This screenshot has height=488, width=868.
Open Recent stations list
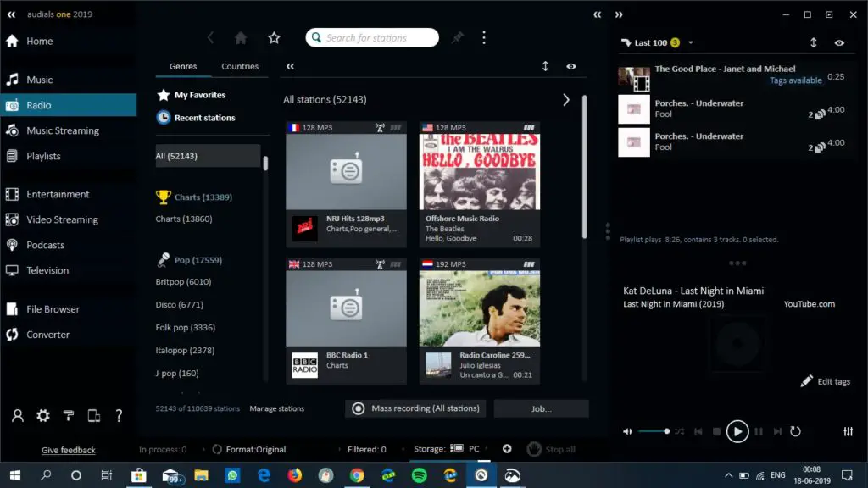[197, 117]
